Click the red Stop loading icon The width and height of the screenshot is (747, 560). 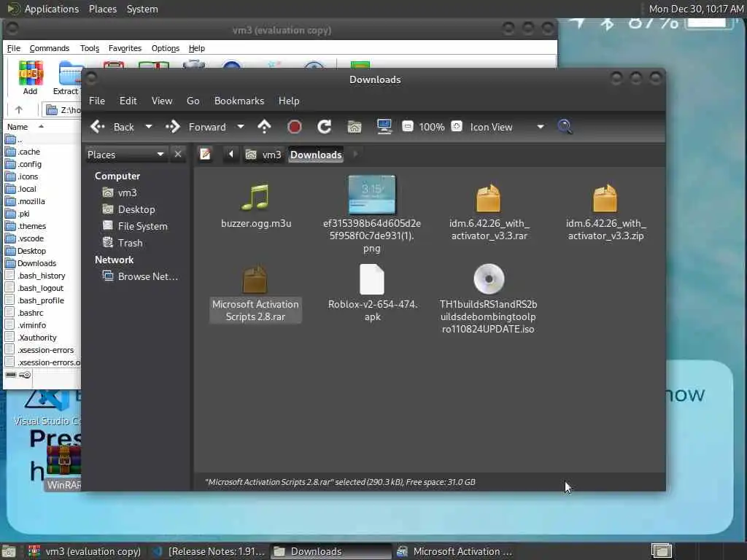point(295,127)
